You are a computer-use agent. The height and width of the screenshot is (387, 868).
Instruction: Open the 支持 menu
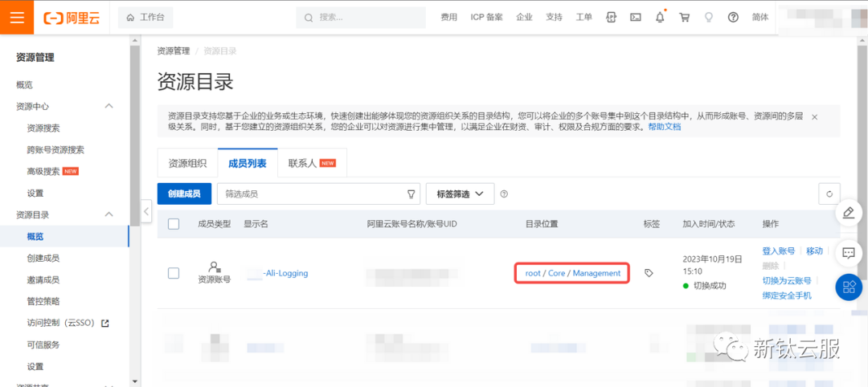click(x=554, y=17)
